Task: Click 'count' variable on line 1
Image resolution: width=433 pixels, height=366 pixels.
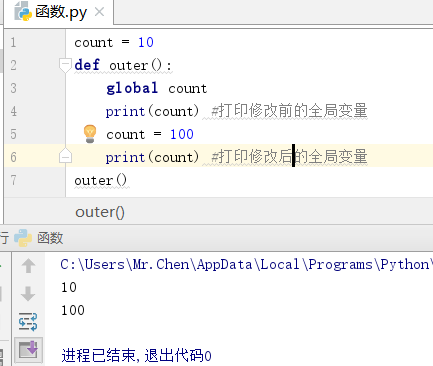Action: 93,43
